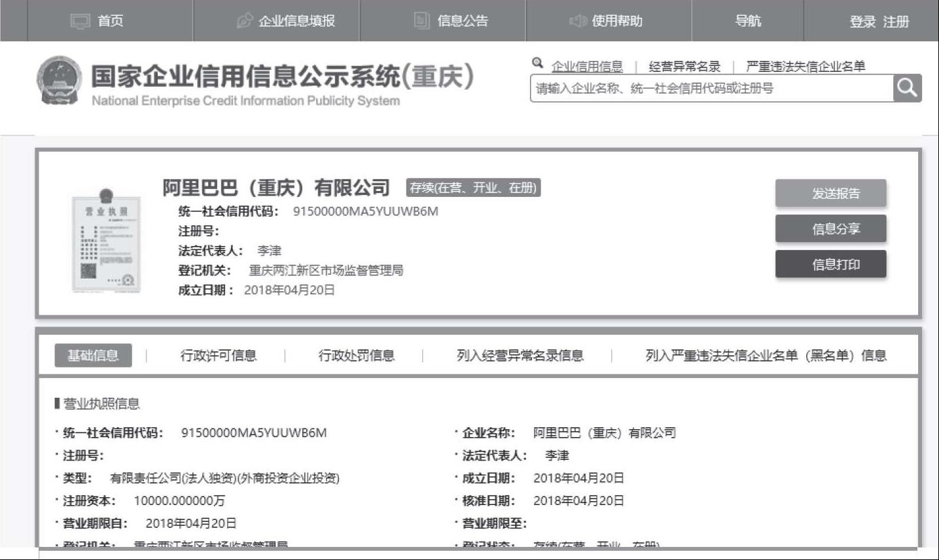
Task: Click the speaker icon beside 使用帮助
Action: click(578, 21)
